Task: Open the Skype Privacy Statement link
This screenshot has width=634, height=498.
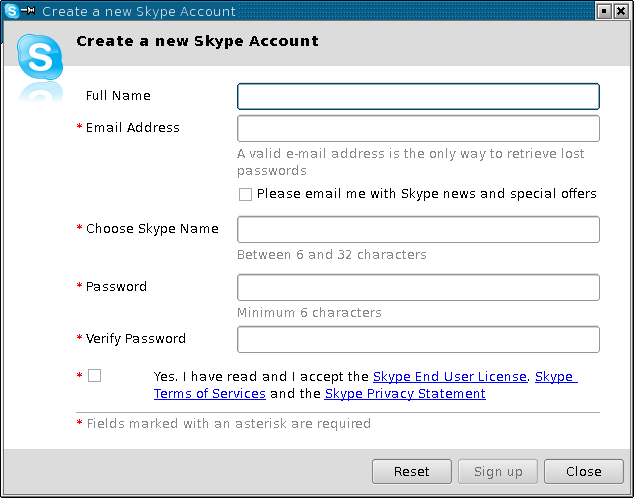Action: (405, 394)
